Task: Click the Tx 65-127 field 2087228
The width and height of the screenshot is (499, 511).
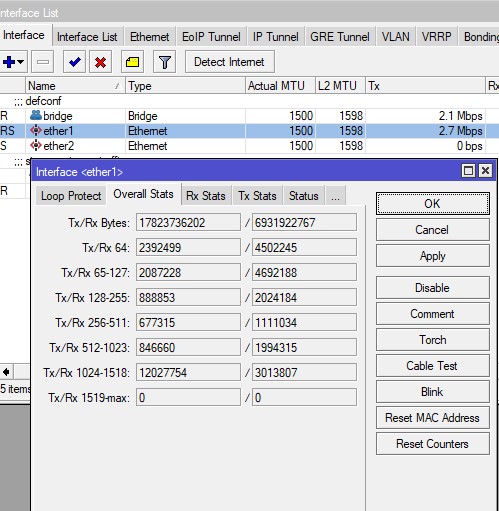Action: tap(188, 272)
